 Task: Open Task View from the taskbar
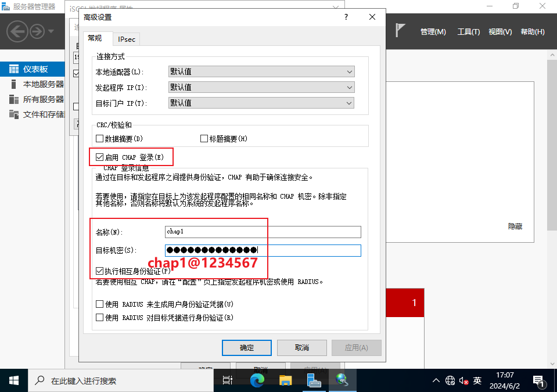tap(228, 380)
